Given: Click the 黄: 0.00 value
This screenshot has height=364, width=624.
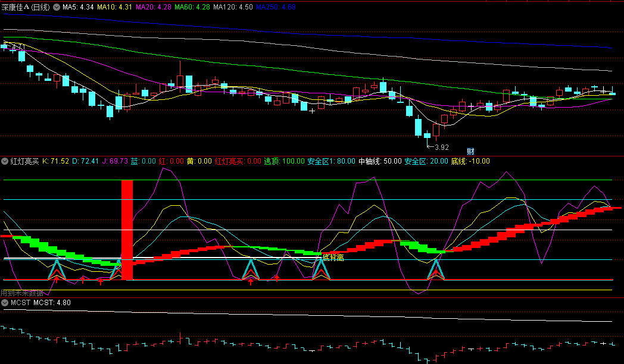Looking at the screenshot, I should click(x=199, y=161).
